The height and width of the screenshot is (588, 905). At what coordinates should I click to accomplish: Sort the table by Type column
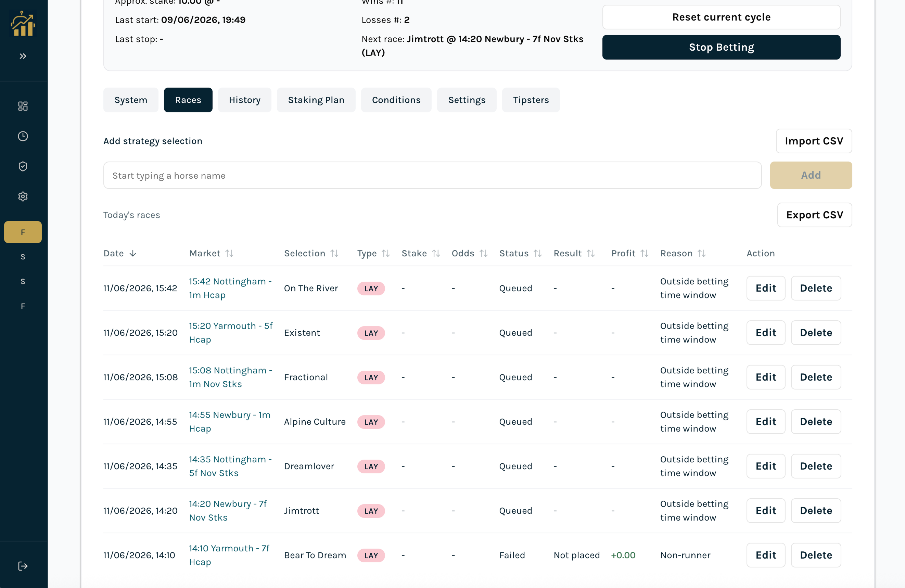374,253
